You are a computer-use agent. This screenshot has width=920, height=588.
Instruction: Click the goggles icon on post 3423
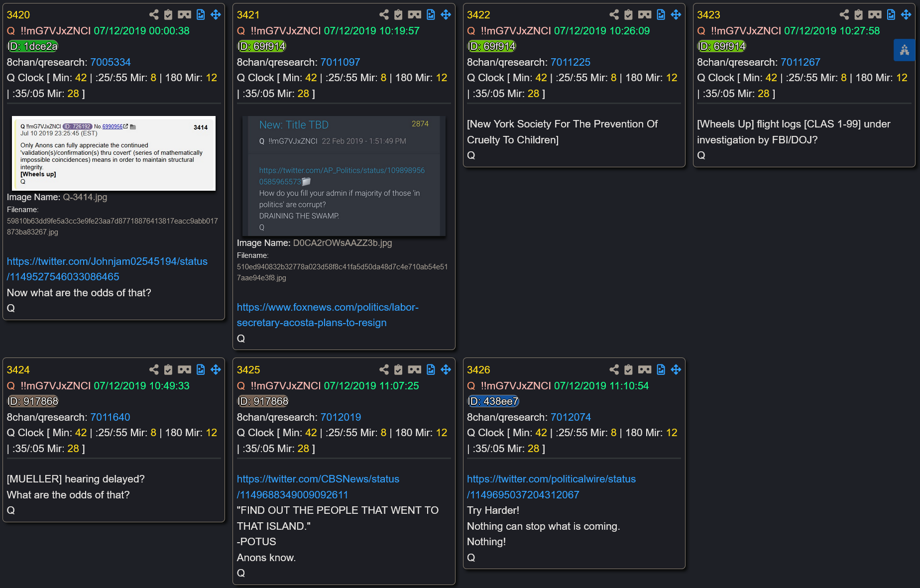click(x=874, y=15)
